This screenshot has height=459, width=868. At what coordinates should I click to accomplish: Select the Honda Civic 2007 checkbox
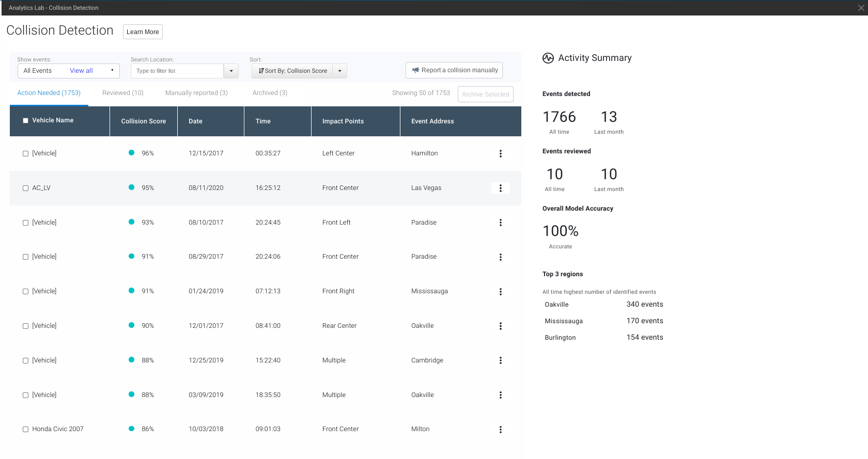click(x=25, y=430)
